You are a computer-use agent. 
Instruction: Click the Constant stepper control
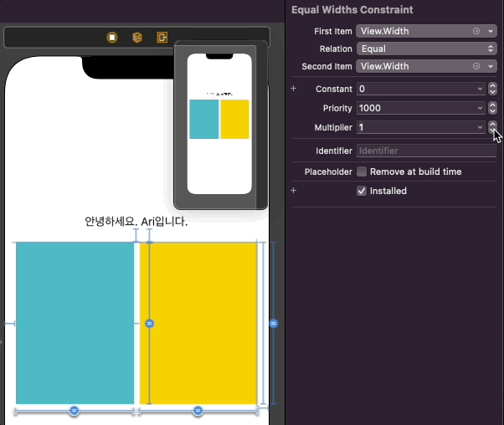coord(492,89)
